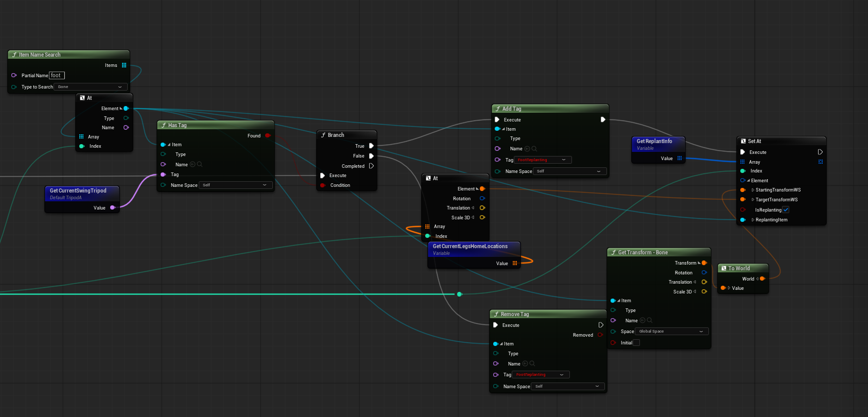The height and width of the screenshot is (417, 868).
Task: Click the Array output pin on Set At node
Action: tap(821, 162)
